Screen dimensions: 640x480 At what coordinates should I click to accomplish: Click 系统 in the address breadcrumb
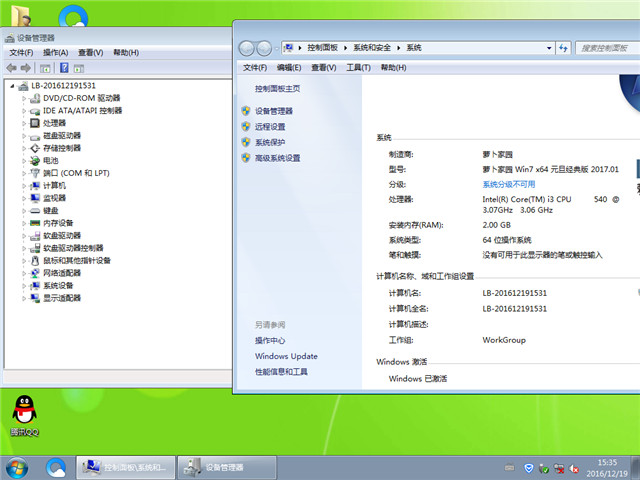pos(413,48)
